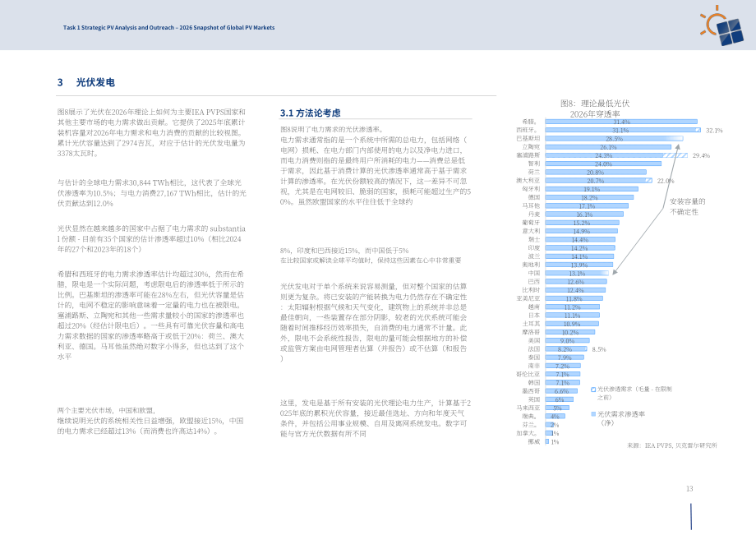Click the 智利 24.0% bar

click(603, 164)
